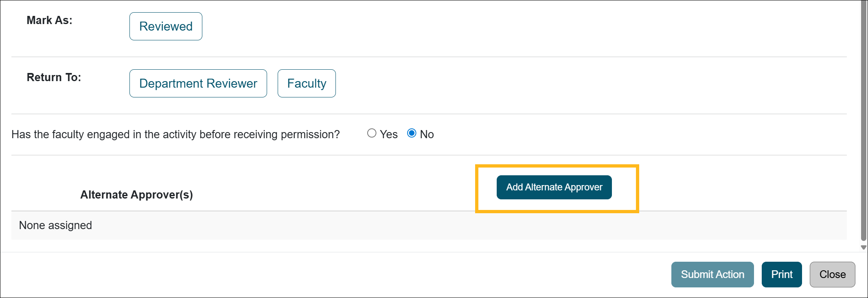Click the Alternate Approver(s) heading
Image resolution: width=868 pixels, height=298 pixels.
coord(137,194)
